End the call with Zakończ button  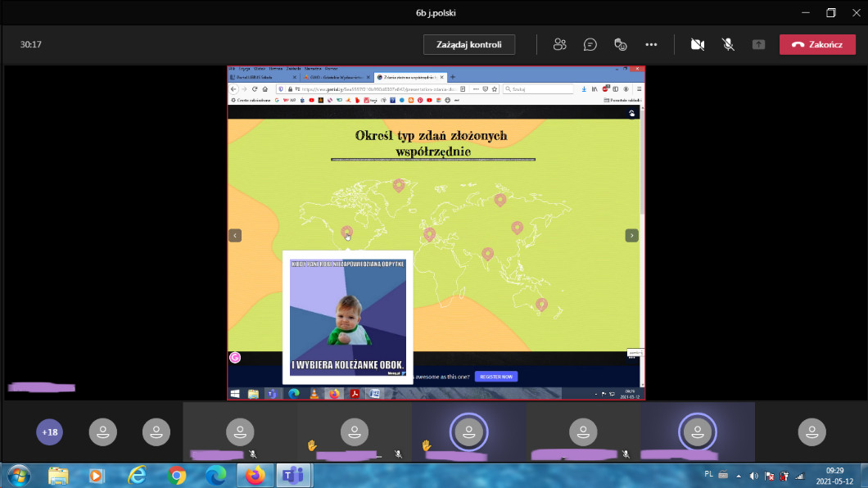(x=817, y=44)
